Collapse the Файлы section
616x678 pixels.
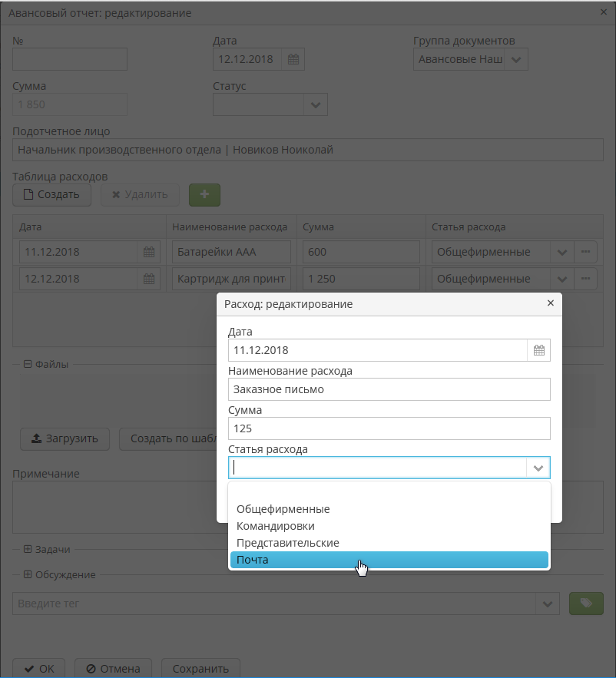(28, 365)
